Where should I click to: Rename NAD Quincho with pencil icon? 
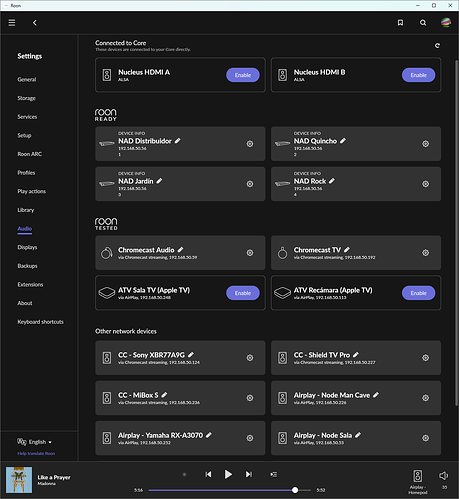[x=343, y=141]
